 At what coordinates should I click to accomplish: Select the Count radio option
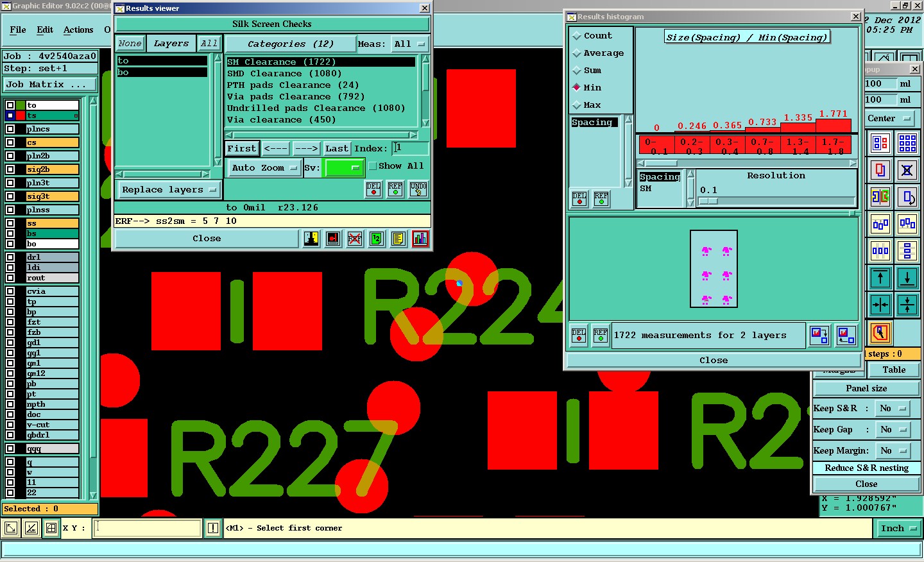pyautogui.click(x=592, y=36)
